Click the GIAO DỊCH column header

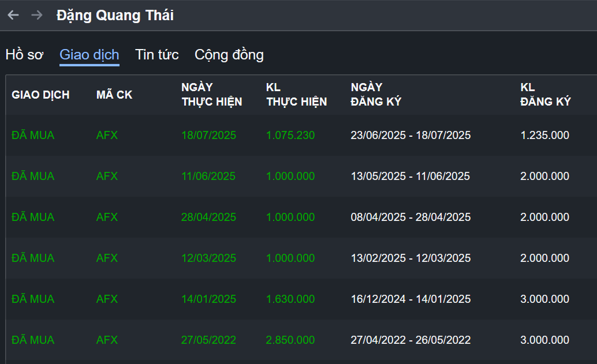click(41, 95)
